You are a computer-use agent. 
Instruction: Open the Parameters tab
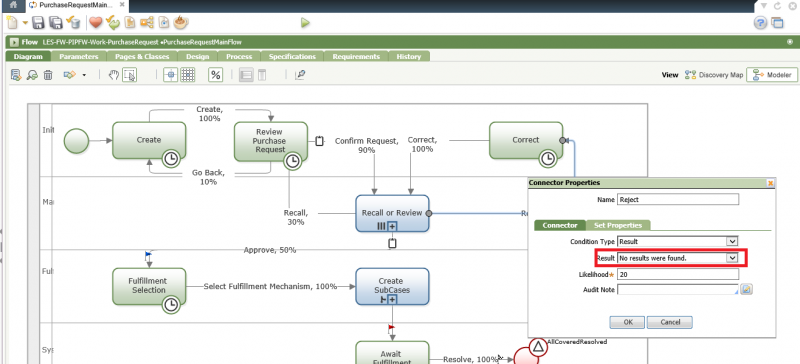[x=79, y=57]
